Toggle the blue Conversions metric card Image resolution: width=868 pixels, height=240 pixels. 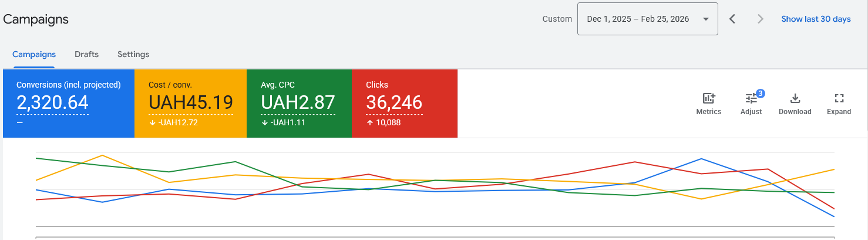(68, 103)
